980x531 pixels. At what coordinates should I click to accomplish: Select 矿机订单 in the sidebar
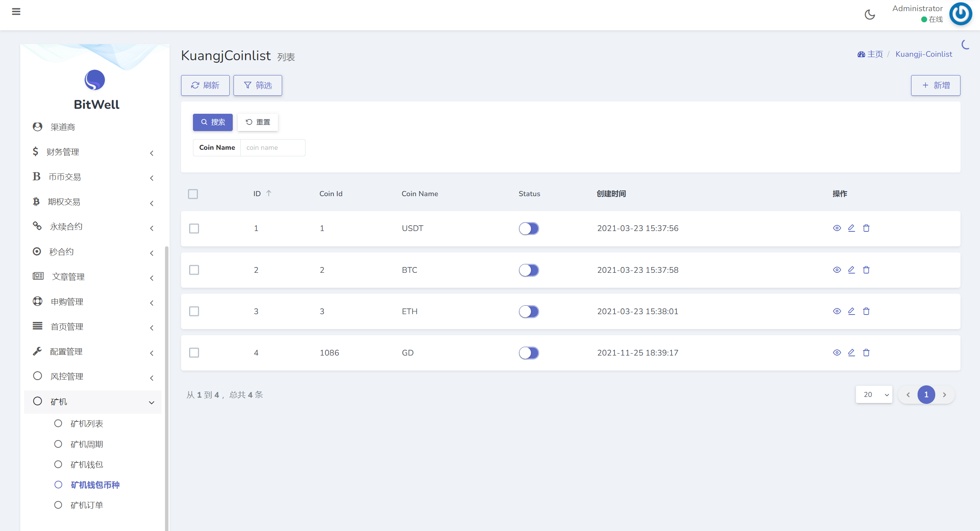click(x=87, y=505)
